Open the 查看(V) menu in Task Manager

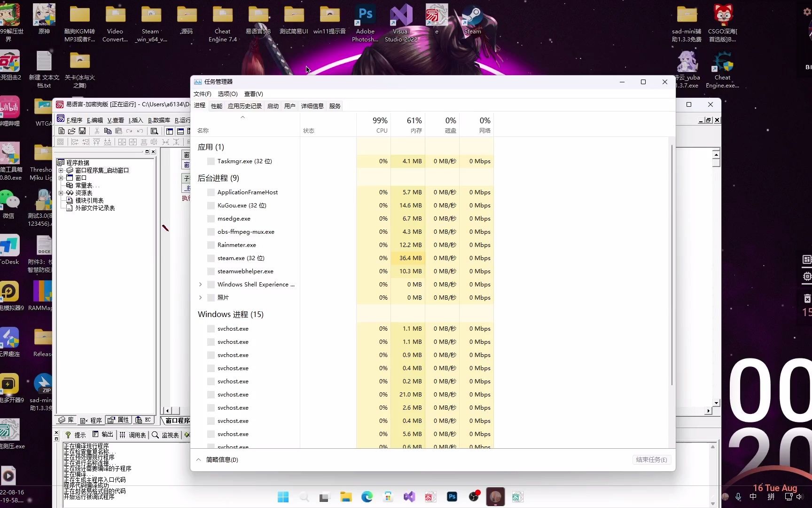(253, 94)
